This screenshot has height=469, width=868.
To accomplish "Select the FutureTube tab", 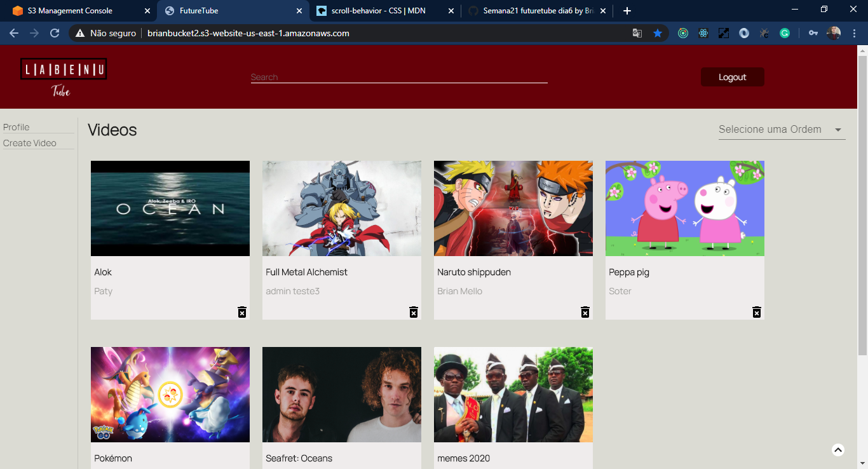I will (x=233, y=11).
